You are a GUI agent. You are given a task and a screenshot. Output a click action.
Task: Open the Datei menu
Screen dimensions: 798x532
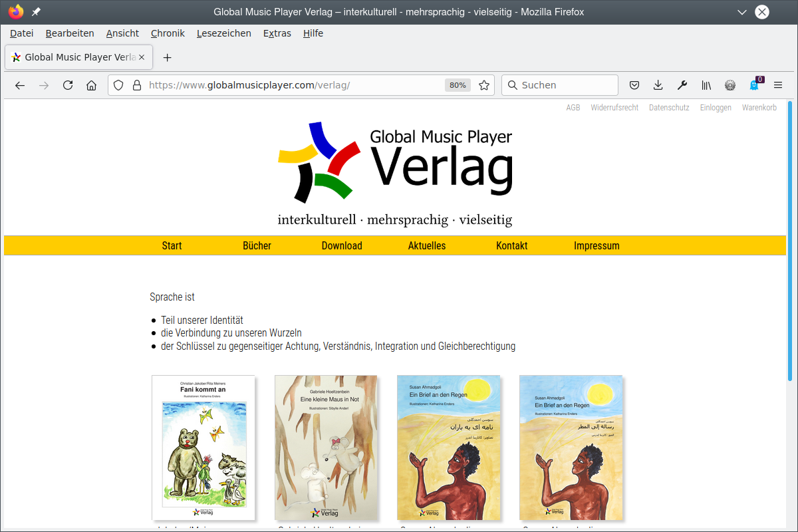[22, 33]
